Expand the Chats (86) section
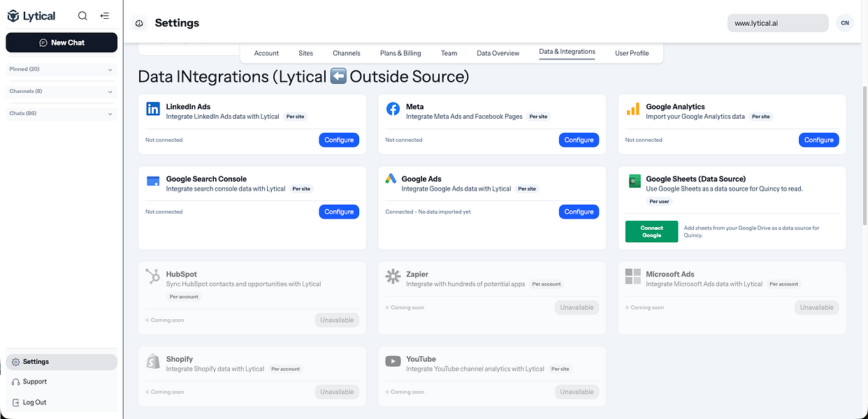Image resolution: width=868 pixels, height=419 pixels. tap(62, 113)
